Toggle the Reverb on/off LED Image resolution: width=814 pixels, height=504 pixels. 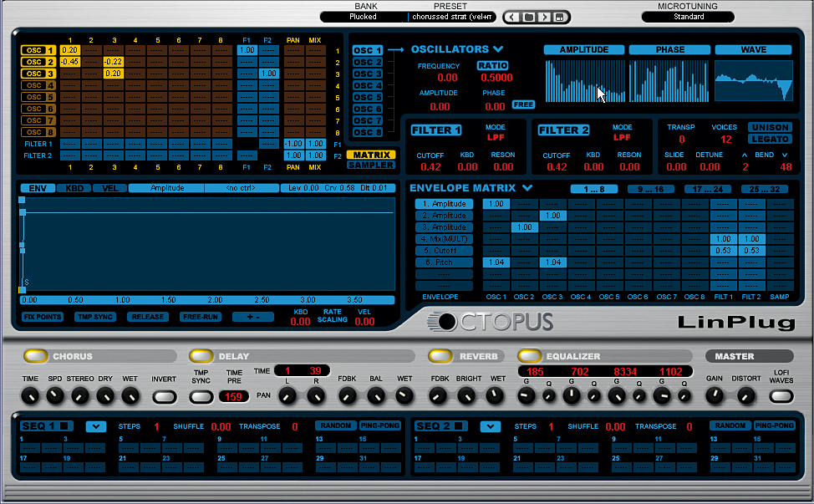440,356
